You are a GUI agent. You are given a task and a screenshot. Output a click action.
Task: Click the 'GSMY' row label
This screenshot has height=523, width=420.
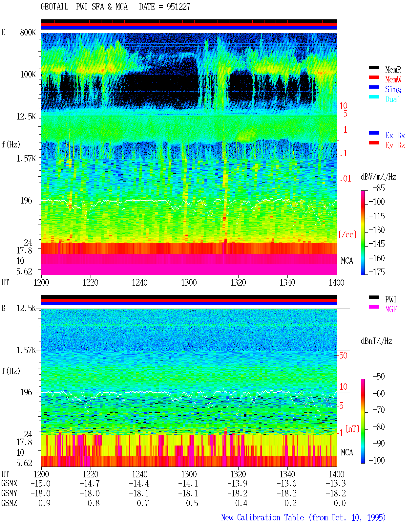pos(9,493)
